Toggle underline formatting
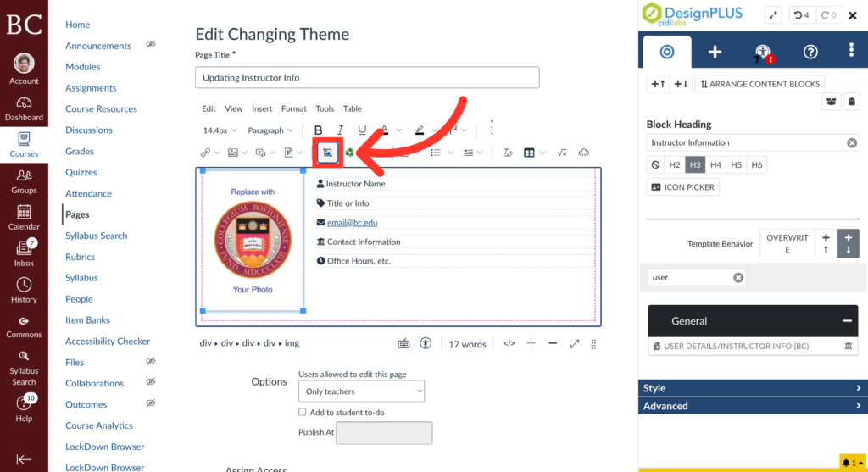The image size is (868, 472). coord(361,130)
